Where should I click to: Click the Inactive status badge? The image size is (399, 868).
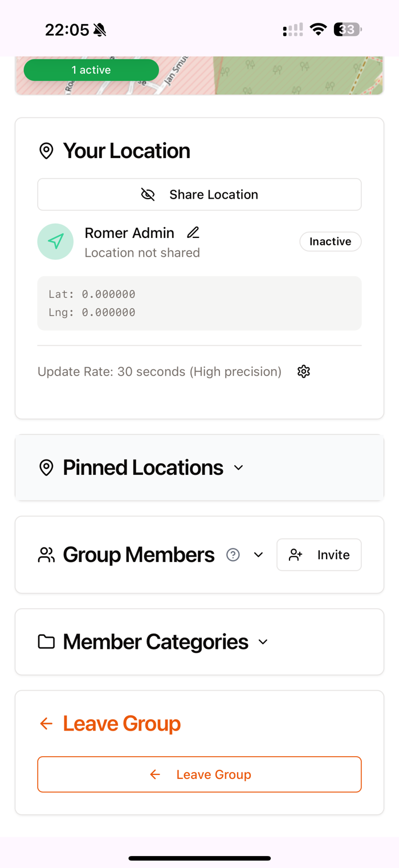(330, 241)
